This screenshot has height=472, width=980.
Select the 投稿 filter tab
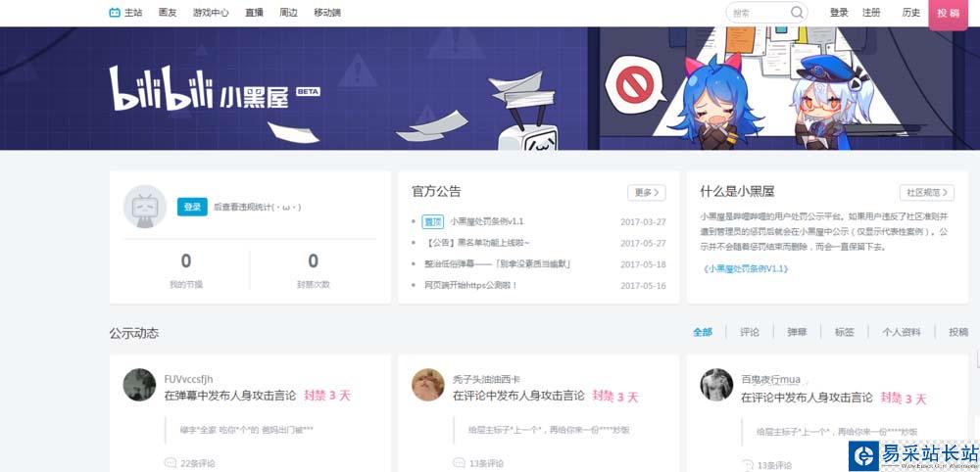tap(958, 332)
